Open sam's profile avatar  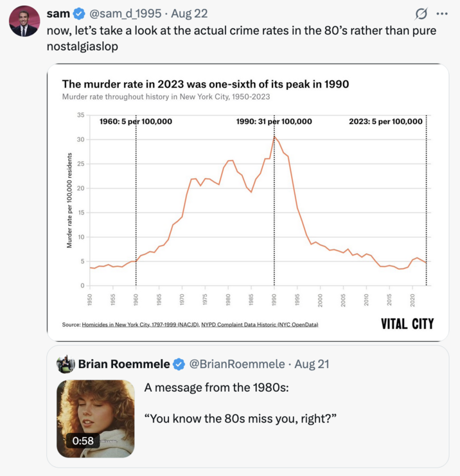click(24, 21)
